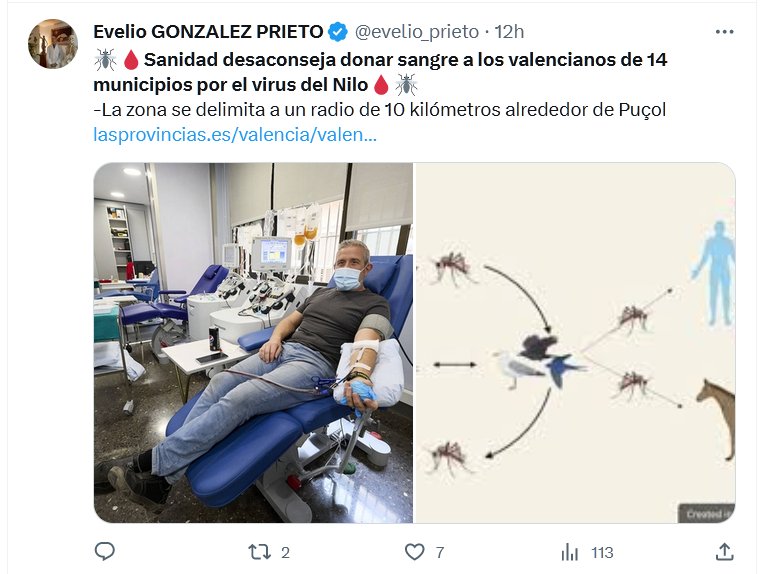Screen dimensions: 768x574
Task: Open view analytics bar chart icon
Action: (569, 552)
